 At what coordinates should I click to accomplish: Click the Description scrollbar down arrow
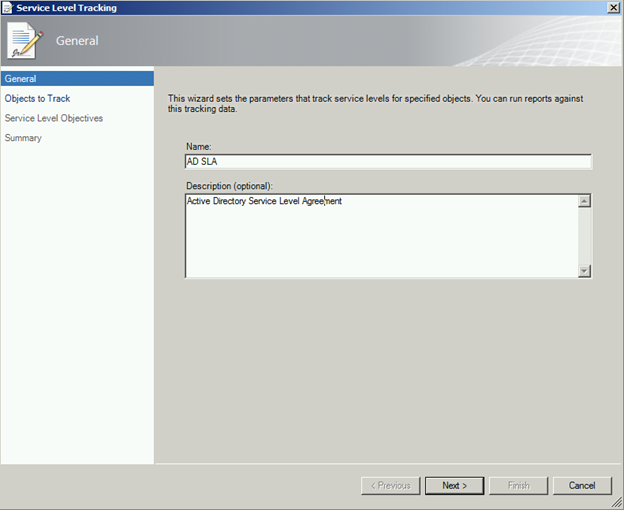point(584,271)
